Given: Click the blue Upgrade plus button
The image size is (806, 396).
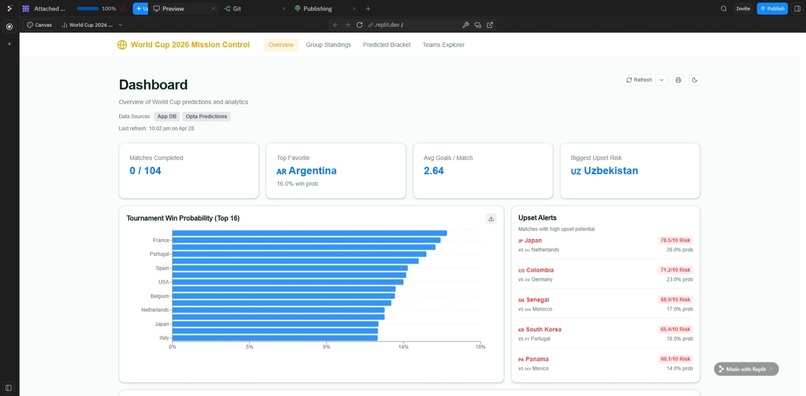Looking at the screenshot, I should tap(140, 9).
